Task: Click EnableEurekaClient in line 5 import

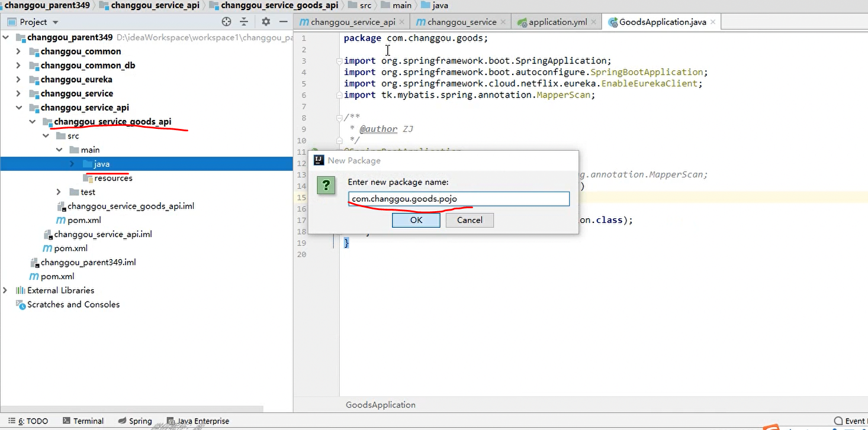Action: (x=650, y=83)
